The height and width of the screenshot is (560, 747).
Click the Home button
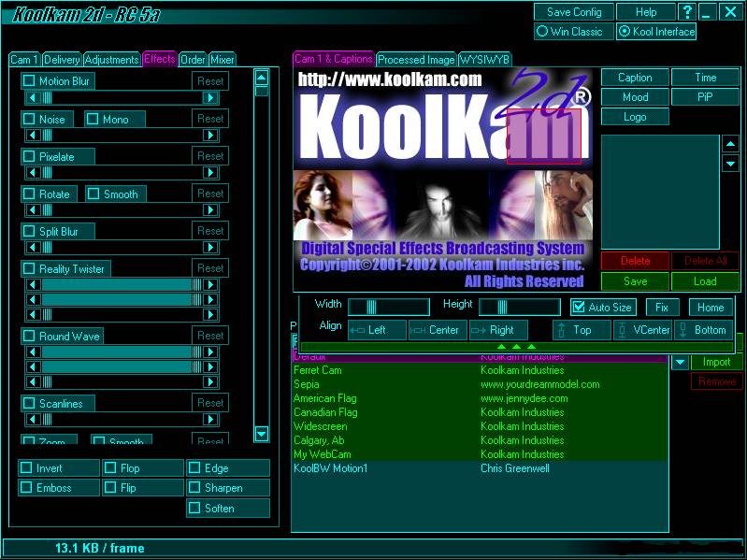[x=711, y=308]
